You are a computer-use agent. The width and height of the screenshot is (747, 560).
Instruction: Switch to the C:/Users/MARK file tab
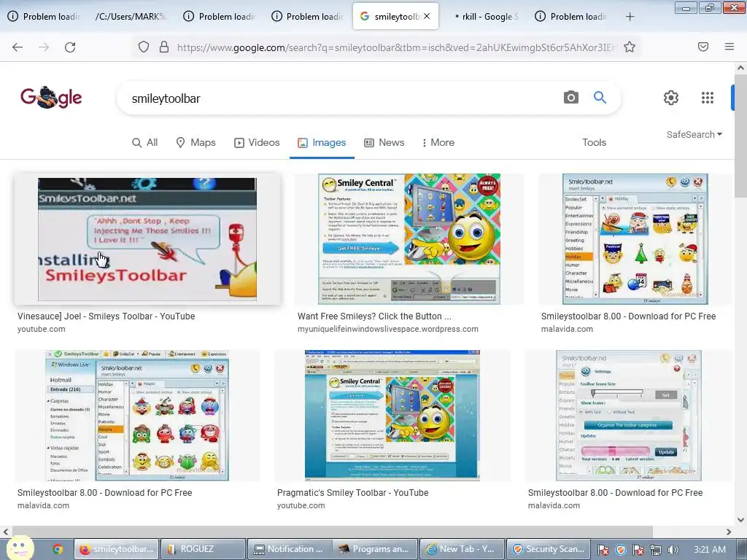[x=131, y=17]
